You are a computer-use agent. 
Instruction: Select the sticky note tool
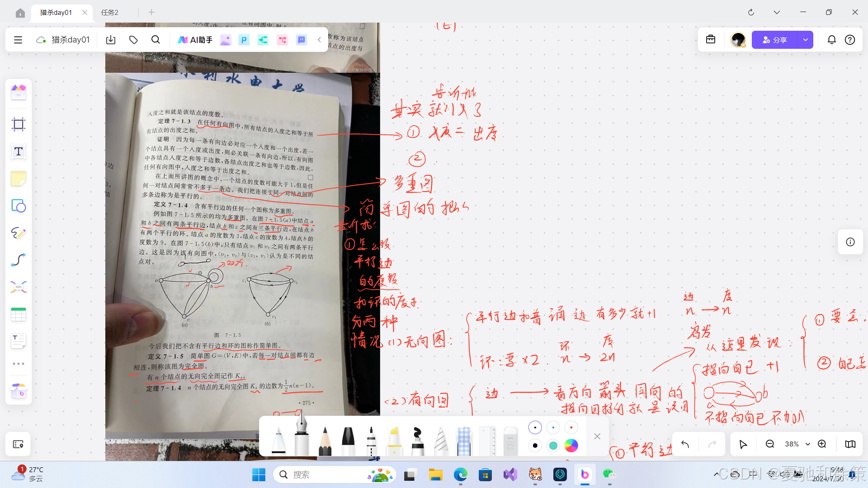19,179
